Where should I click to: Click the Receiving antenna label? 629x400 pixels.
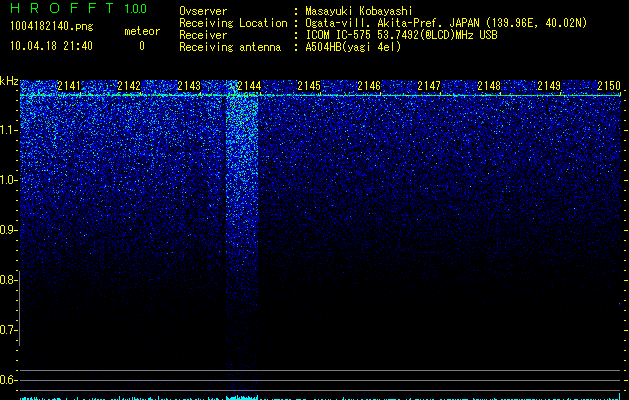pos(230,47)
